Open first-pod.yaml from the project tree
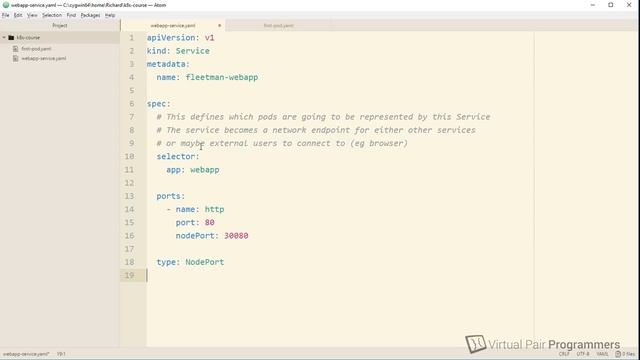 pos(36,49)
